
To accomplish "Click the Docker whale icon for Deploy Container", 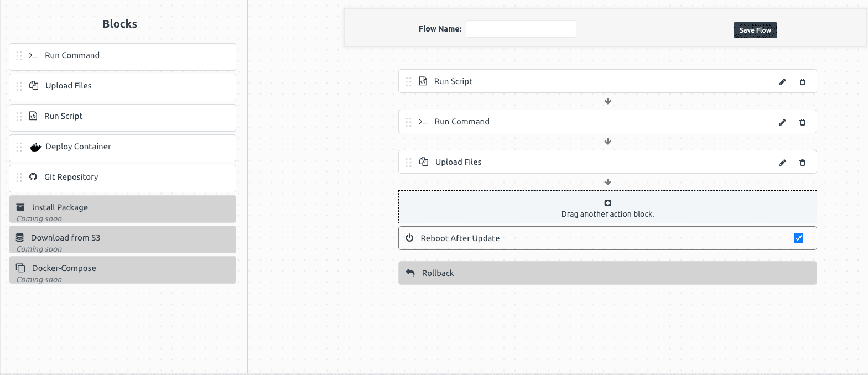I will click(36, 147).
